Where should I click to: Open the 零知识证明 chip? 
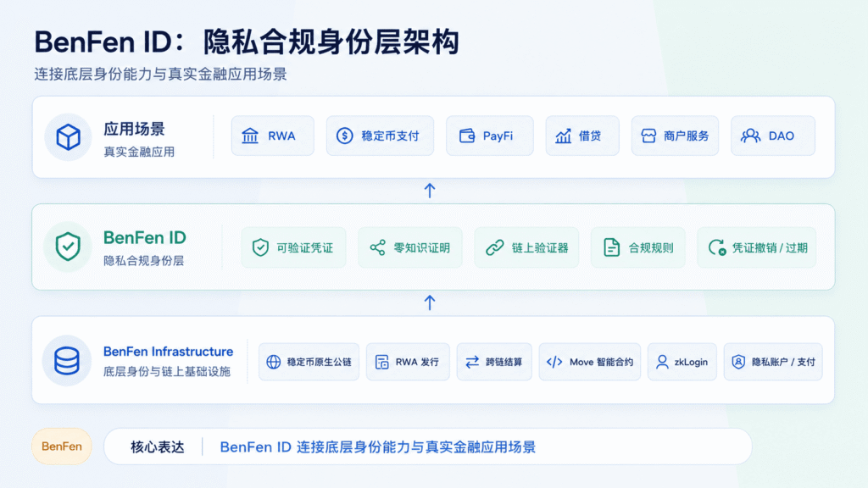coord(410,247)
